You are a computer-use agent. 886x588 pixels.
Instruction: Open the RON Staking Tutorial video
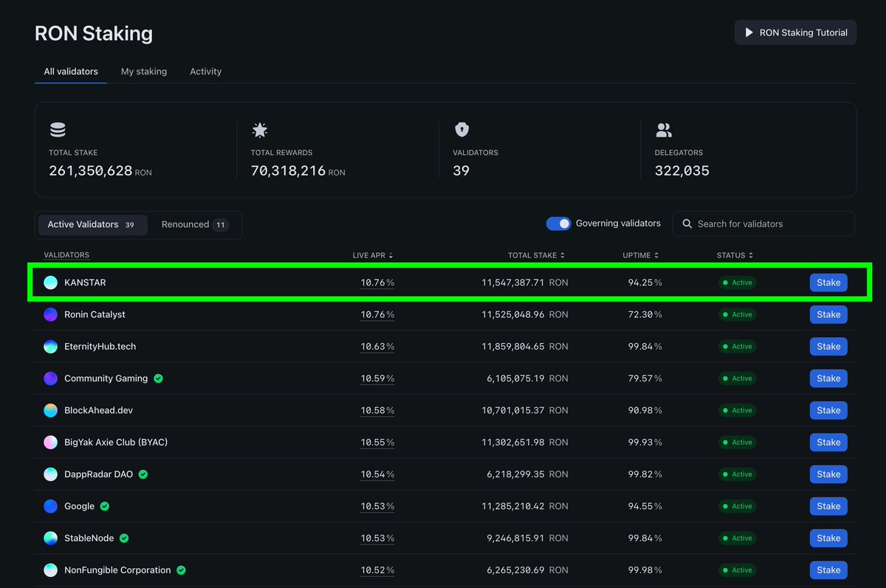point(795,32)
